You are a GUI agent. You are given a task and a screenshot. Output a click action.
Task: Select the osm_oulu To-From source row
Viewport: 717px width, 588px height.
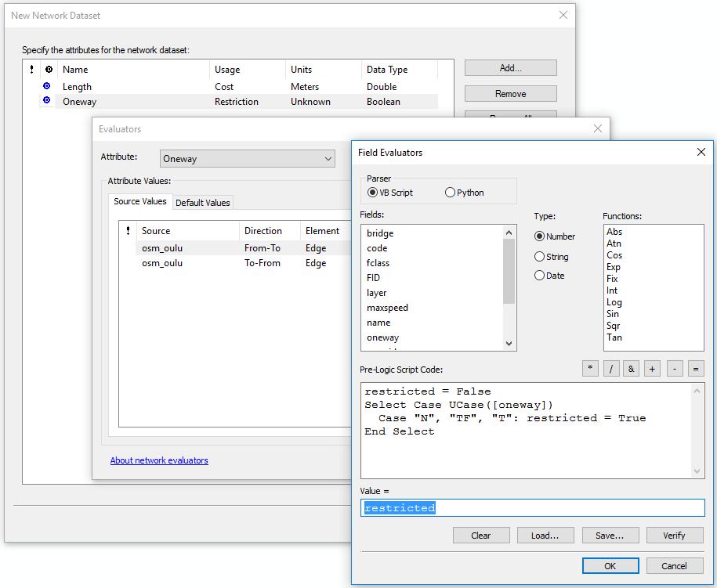pyautogui.click(x=244, y=263)
